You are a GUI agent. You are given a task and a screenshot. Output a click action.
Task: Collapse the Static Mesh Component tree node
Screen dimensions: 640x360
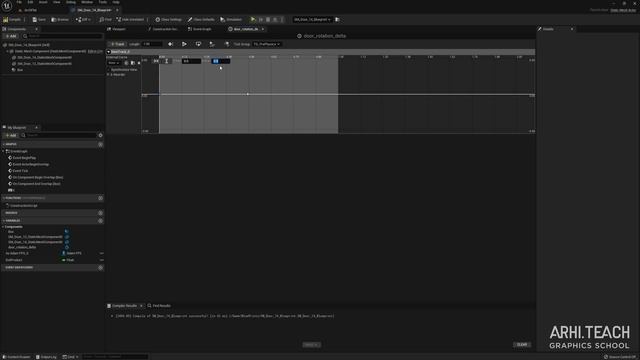pos(8,51)
